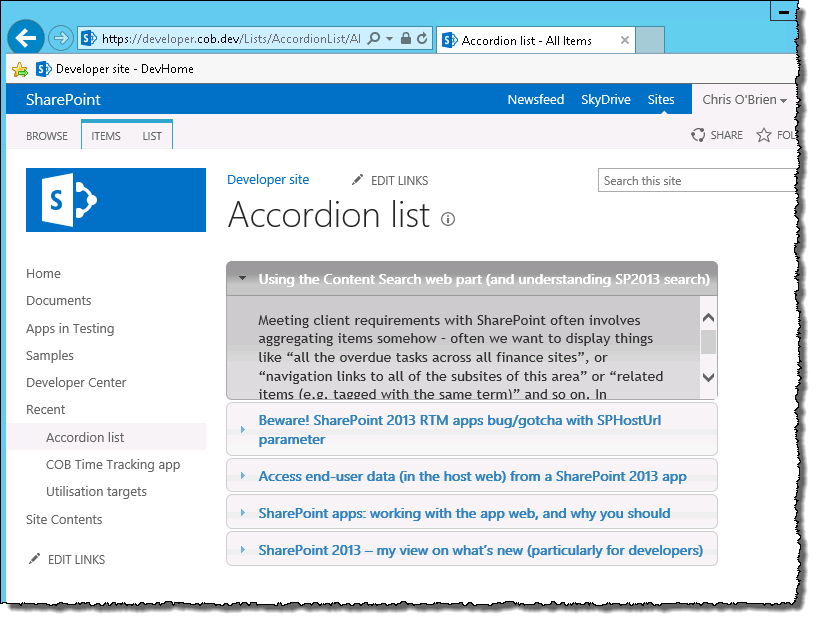Expand the Beware! SharePoint 2013 RTM apps bug section

[243, 429]
